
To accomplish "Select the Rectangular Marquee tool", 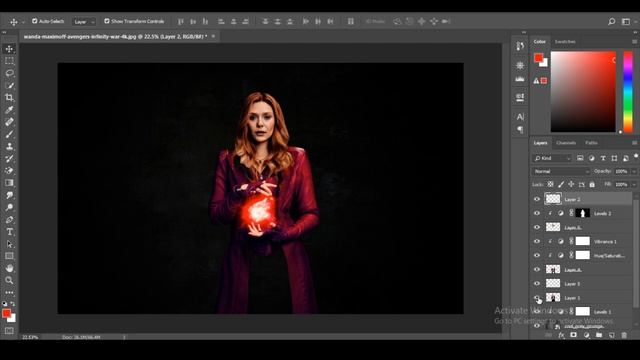I will pyautogui.click(x=9, y=61).
